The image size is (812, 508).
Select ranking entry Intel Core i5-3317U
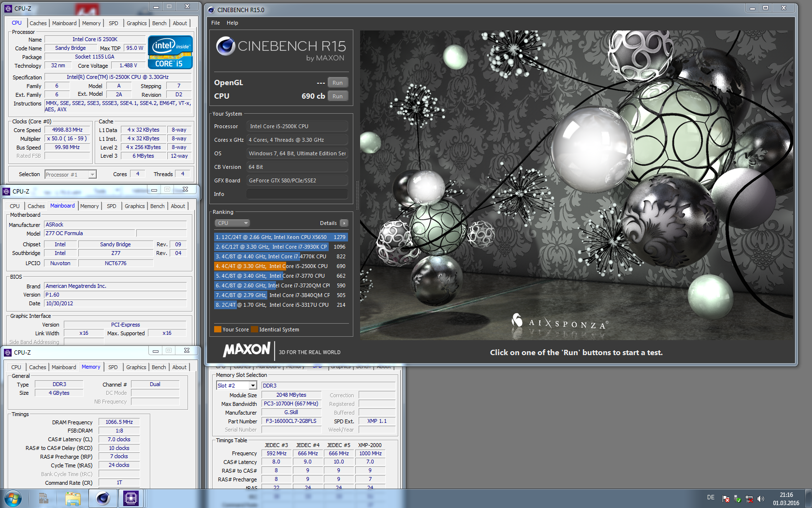tap(281, 305)
